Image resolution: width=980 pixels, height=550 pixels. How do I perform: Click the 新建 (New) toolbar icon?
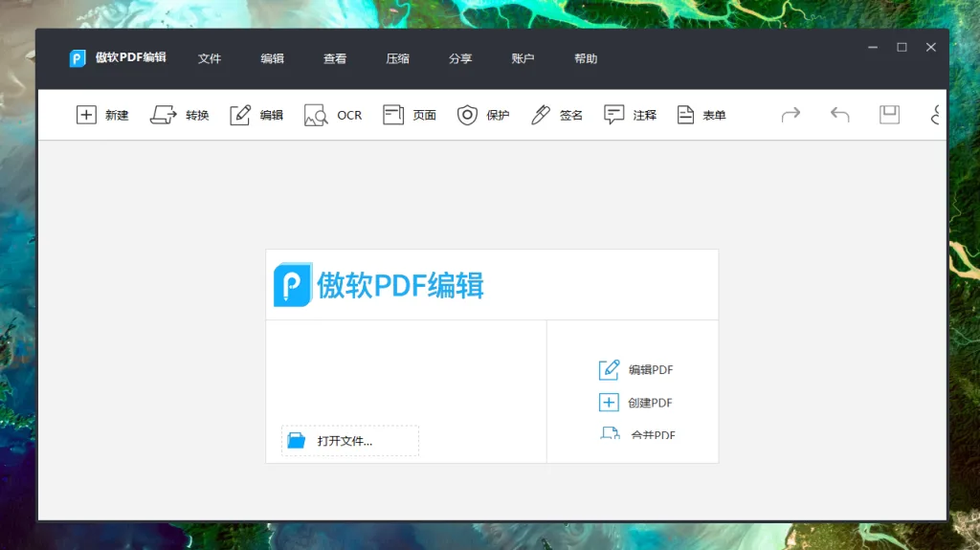(x=87, y=115)
